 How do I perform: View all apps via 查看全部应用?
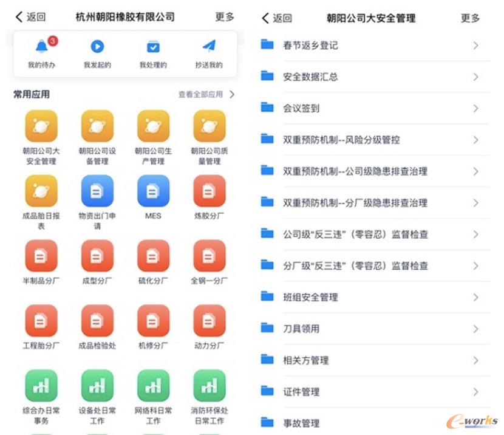200,95
